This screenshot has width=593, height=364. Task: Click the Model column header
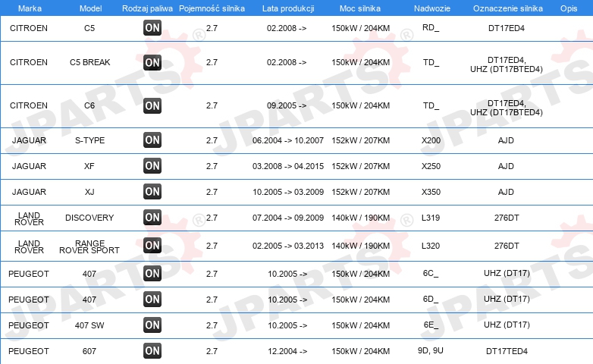point(90,8)
